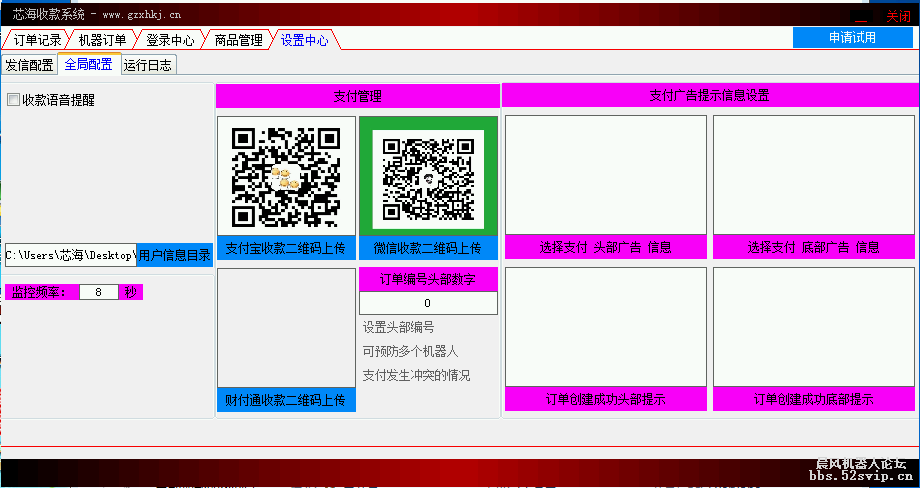The image size is (920, 488).
Task: Enable the 收款语音提醒 checkbox
Action: 13,100
